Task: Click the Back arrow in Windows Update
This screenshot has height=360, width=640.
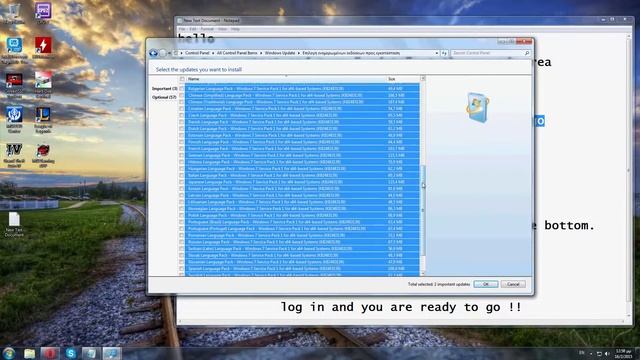Action: (153, 53)
